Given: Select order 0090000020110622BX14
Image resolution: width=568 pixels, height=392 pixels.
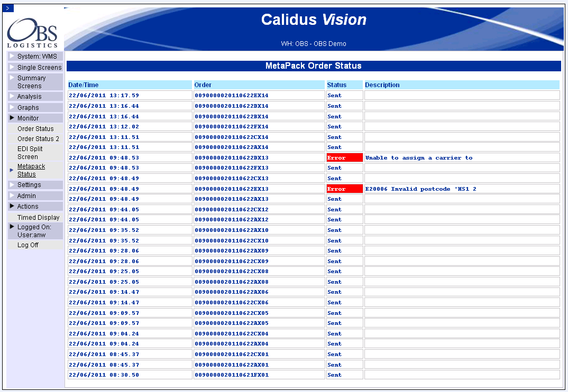Looking at the screenshot, I should point(232,117).
